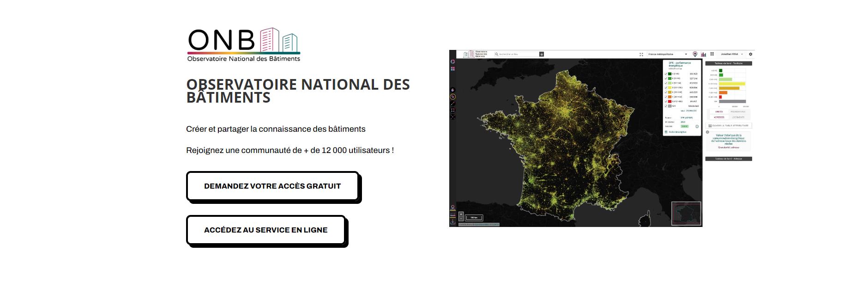The height and width of the screenshot is (294, 868).
Task: Open the Jonathan Villot user menu
Action: 732,54
